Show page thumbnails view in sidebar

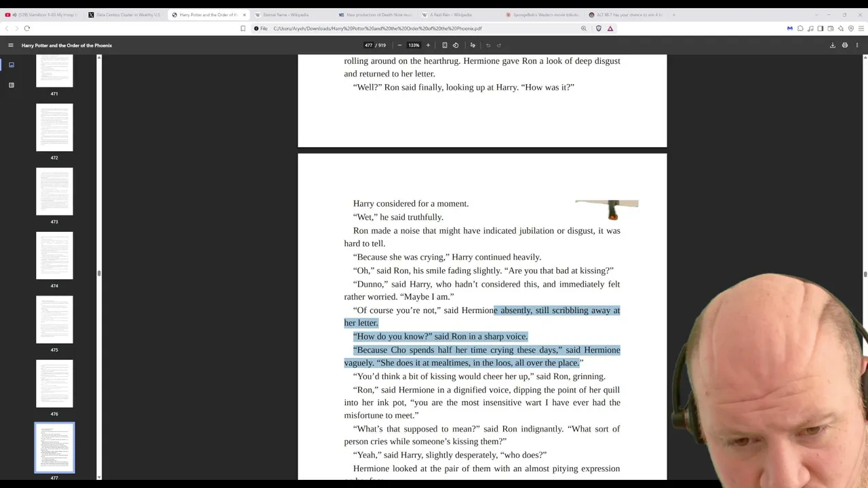click(x=12, y=65)
